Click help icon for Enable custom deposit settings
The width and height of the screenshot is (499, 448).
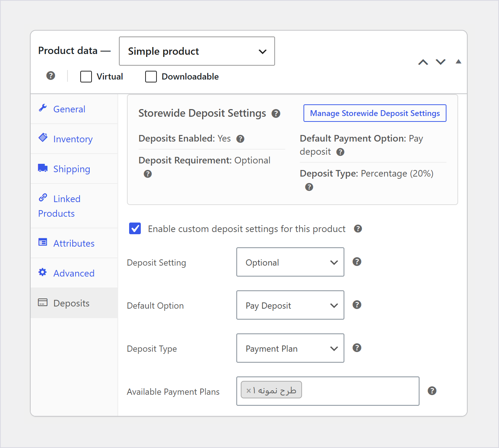[x=358, y=228]
